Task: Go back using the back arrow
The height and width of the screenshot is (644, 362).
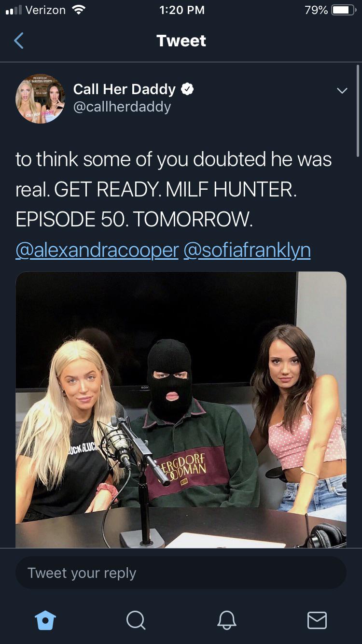Action: click(18, 41)
